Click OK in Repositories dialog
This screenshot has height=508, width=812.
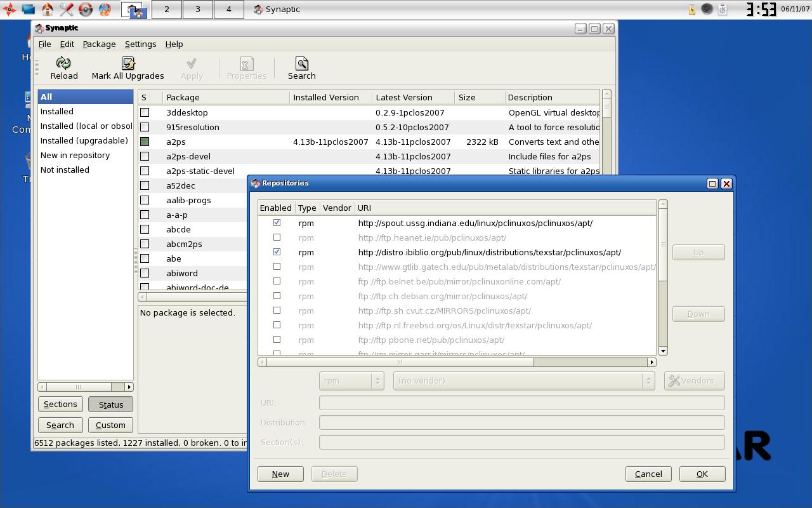pos(702,474)
